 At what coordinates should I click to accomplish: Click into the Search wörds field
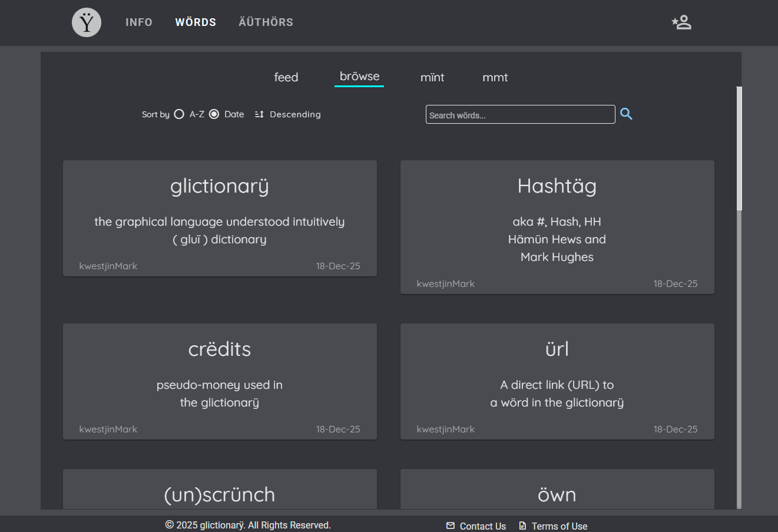tap(519, 115)
